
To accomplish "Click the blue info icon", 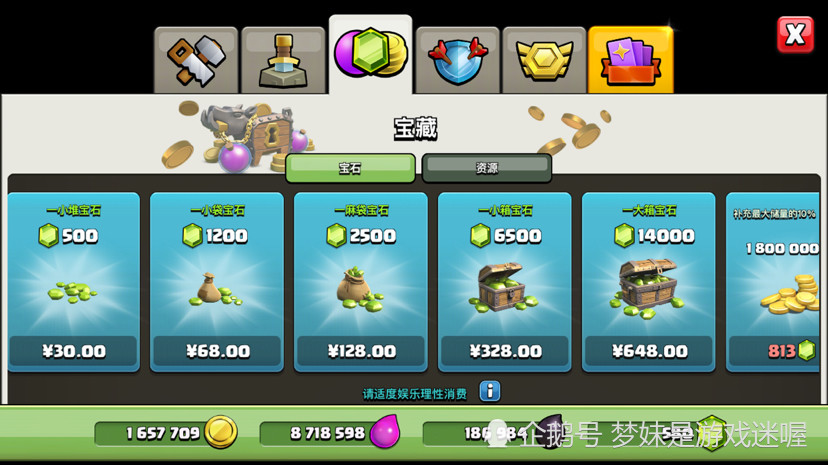I will coord(490,392).
